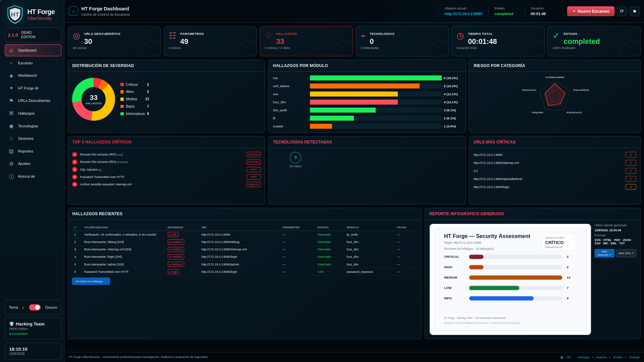The width and height of the screenshot is (644, 362).
Task: Click the Investiga footer link
Action: click(x=583, y=357)
